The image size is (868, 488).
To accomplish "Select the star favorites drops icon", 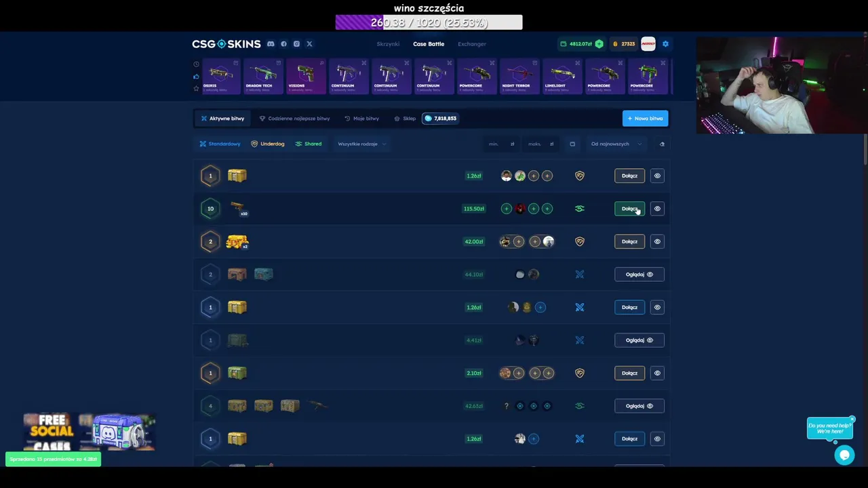I will tap(196, 88).
